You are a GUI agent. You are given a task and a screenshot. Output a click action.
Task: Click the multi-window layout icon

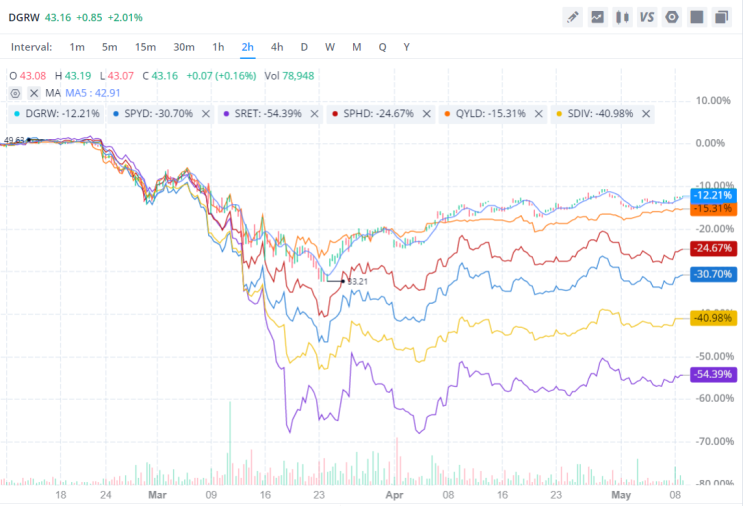tap(721, 18)
